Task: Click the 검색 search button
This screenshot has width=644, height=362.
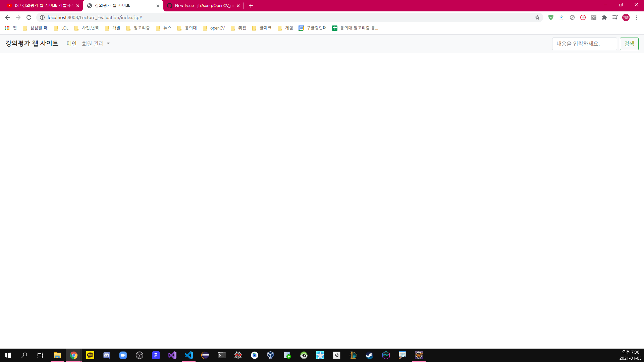Action: tap(629, 44)
